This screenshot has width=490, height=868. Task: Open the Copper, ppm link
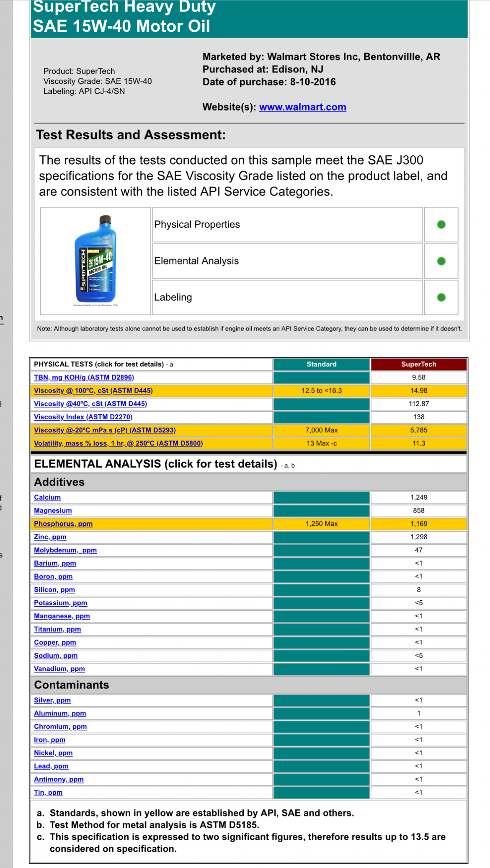pyautogui.click(x=55, y=643)
